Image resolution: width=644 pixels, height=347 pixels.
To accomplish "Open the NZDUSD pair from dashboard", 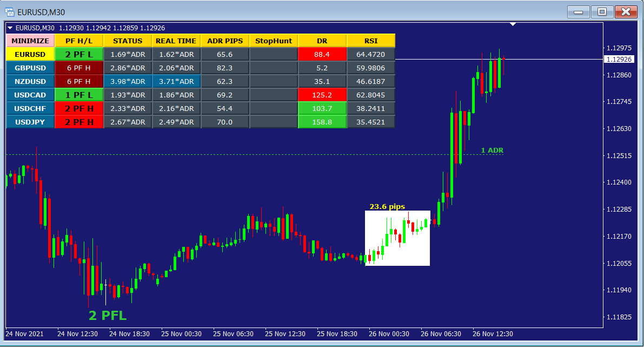I will pos(30,81).
